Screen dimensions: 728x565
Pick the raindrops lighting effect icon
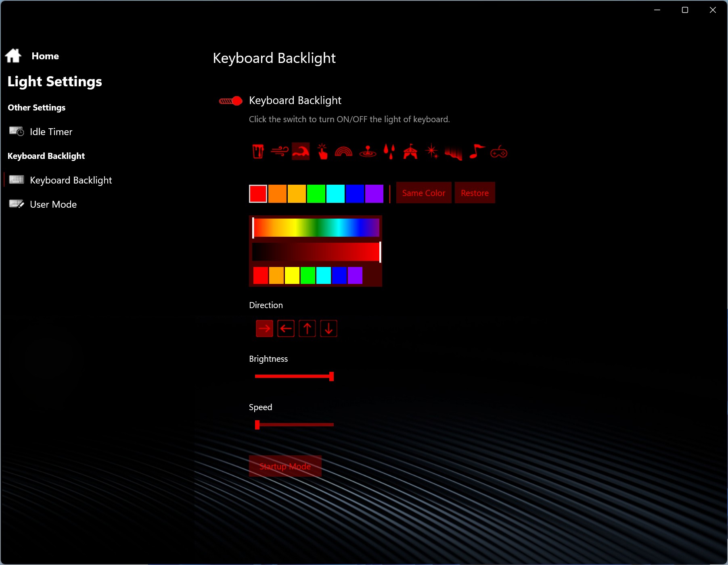click(389, 152)
